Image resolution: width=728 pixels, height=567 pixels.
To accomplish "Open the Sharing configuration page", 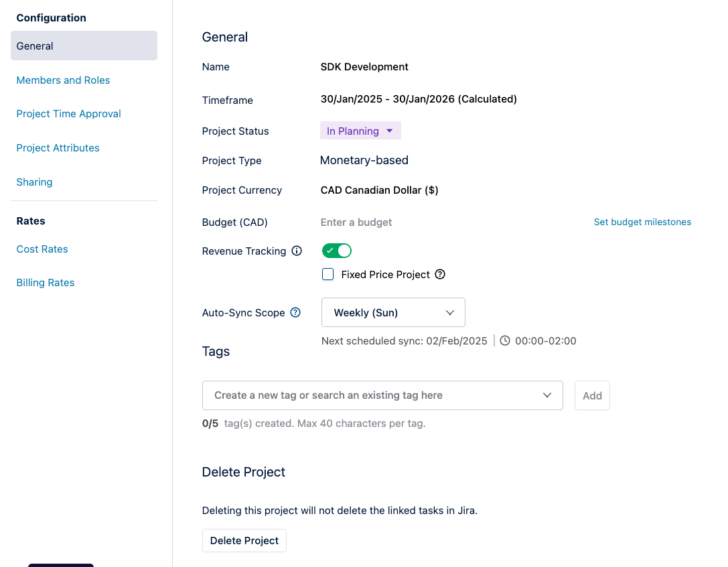I will point(34,182).
